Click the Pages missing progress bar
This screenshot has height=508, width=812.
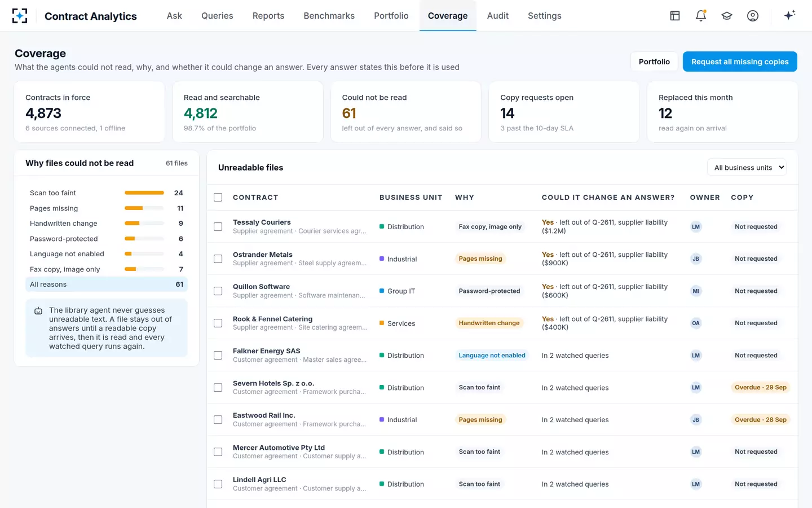[x=144, y=208]
